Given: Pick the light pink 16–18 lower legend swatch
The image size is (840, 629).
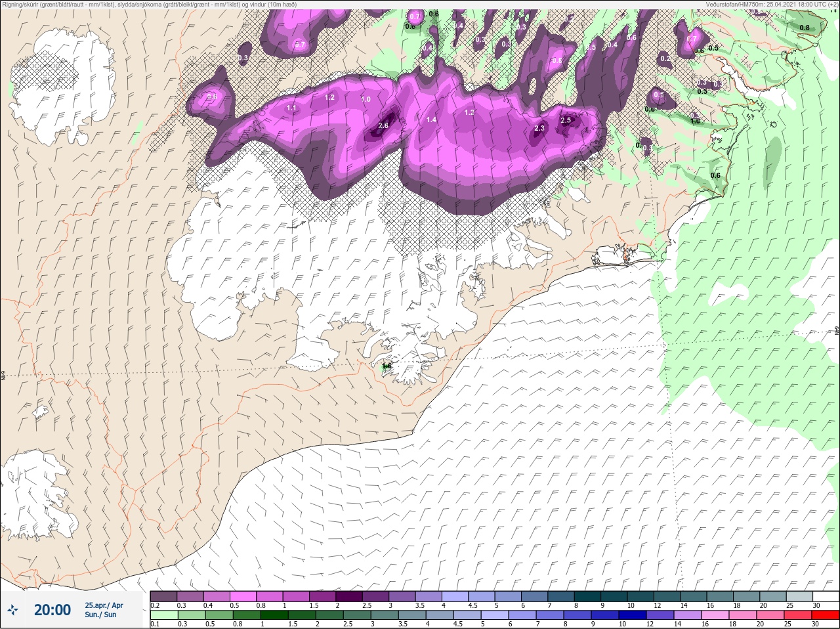Looking at the screenshot, I should 715,615.
